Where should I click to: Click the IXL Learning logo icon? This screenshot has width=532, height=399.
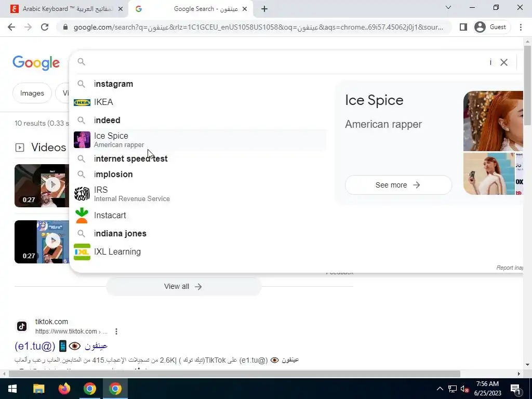[82, 252]
